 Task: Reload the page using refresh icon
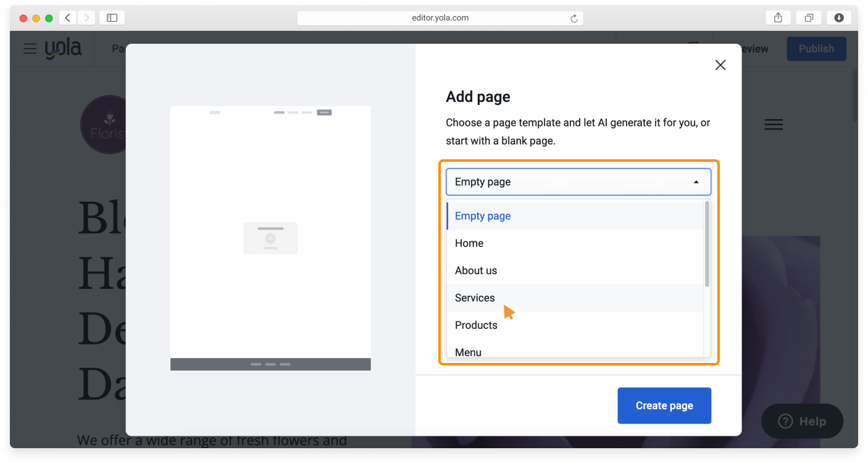[x=574, y=19]
